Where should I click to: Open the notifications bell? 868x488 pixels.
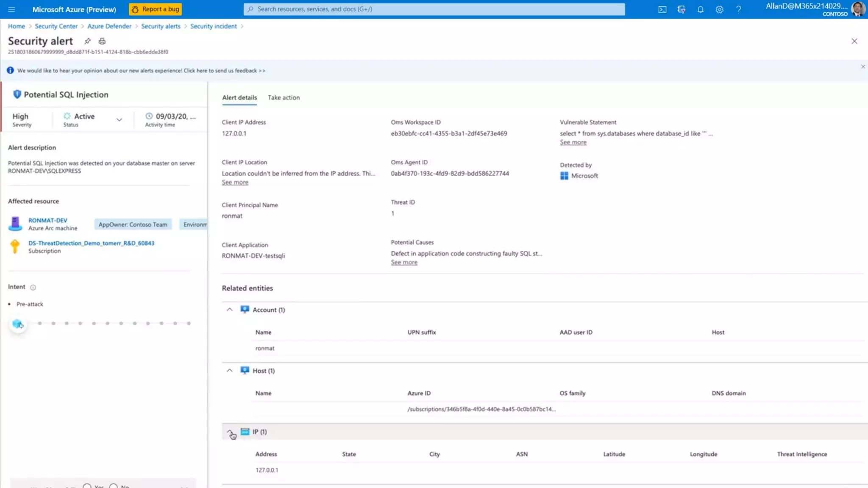[700, 9]
